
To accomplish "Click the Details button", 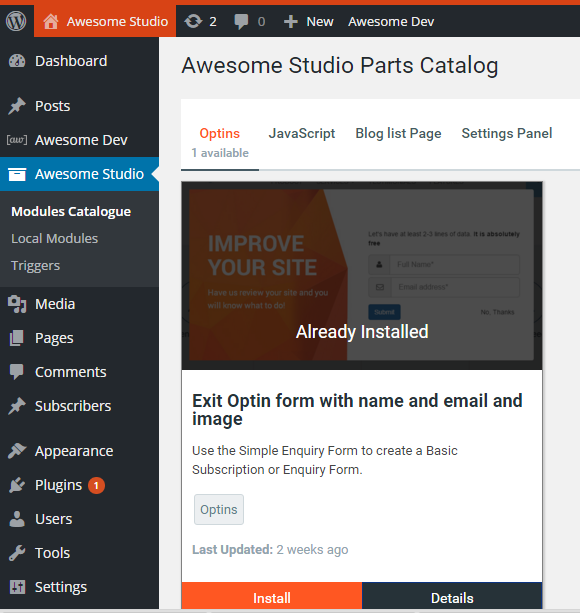I will [x=452, y=597].
